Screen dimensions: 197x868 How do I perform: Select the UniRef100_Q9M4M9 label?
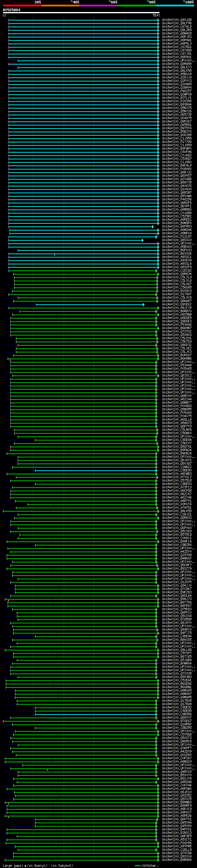[x=177, y=64]
